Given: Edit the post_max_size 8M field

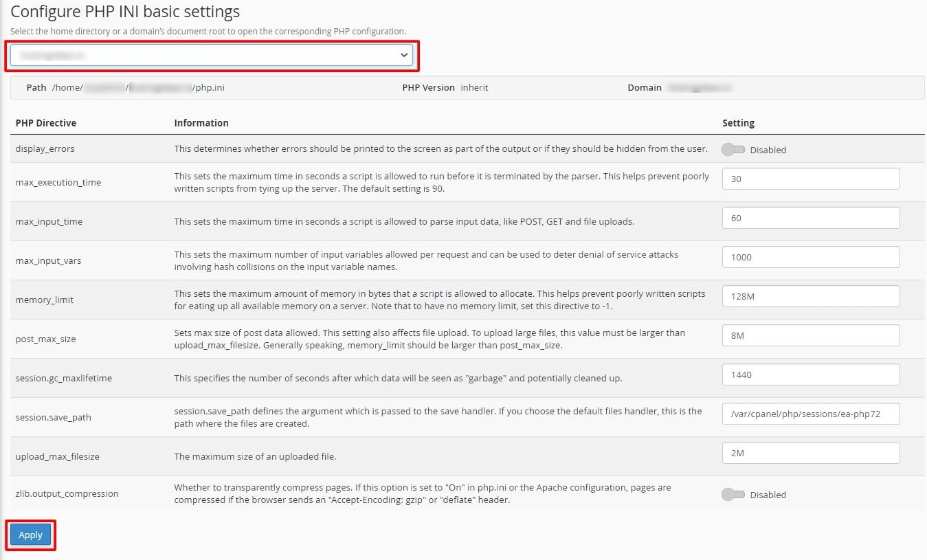Looking at the screenshot, I should [811, 335].
